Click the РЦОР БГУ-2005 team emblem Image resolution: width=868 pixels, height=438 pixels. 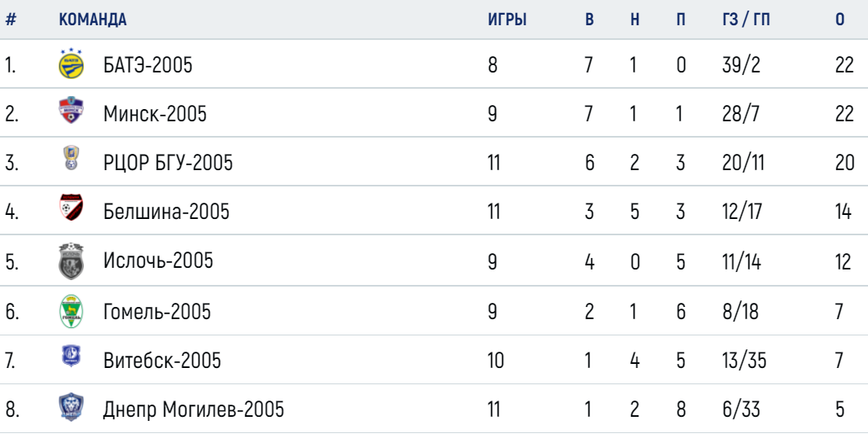pyautogui.click(x=71, y=157)
